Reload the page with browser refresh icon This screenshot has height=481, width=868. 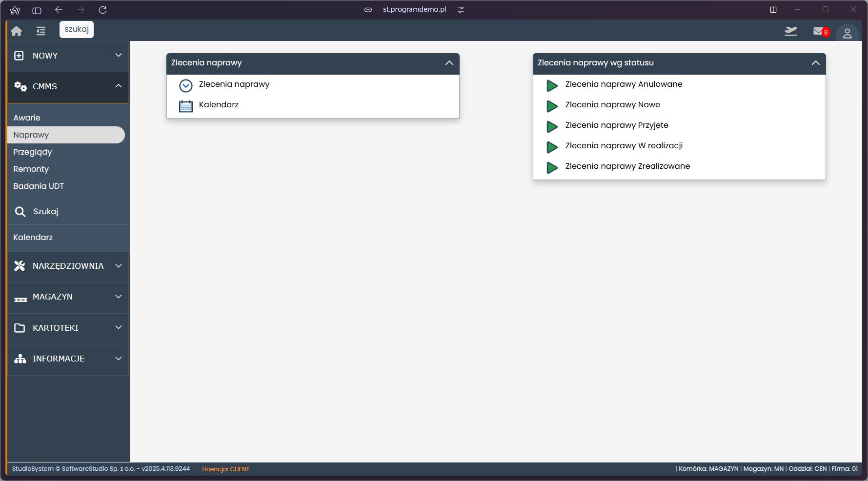pyautogui.click(x=102, y=10)
